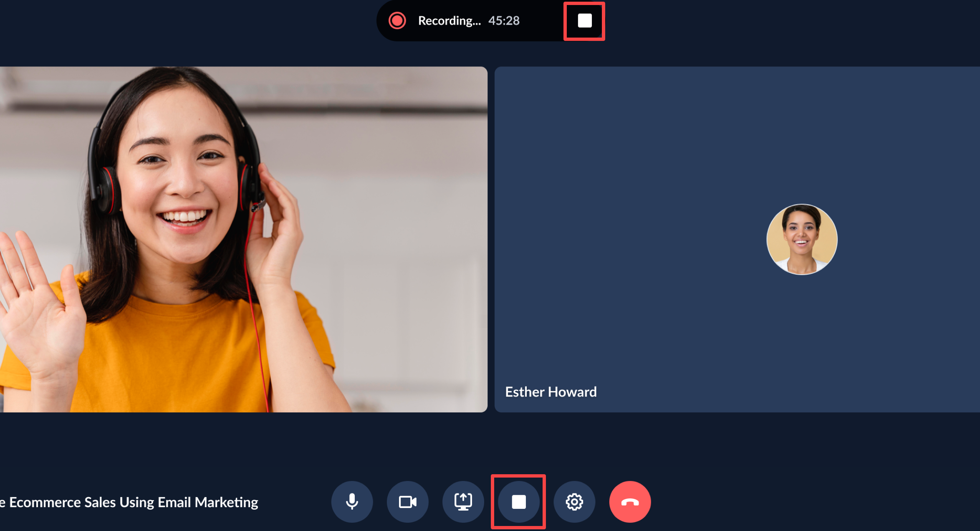This screenshot has width=980, height=531.
Task: Share your screen
Action: (x=463, y=501)
